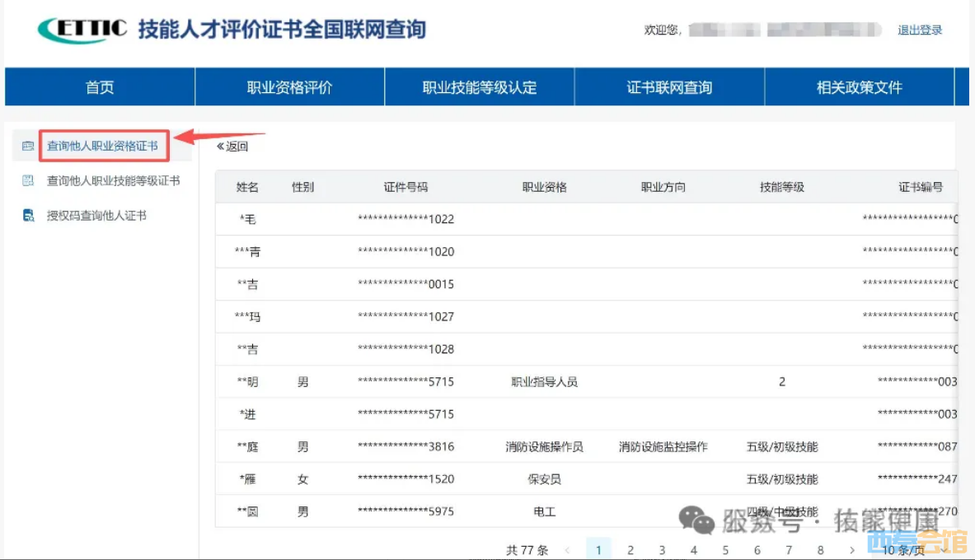The image size is (975, 560).
Task: Open 证书联网查询 navigation menu
Action: click(669, 87)
